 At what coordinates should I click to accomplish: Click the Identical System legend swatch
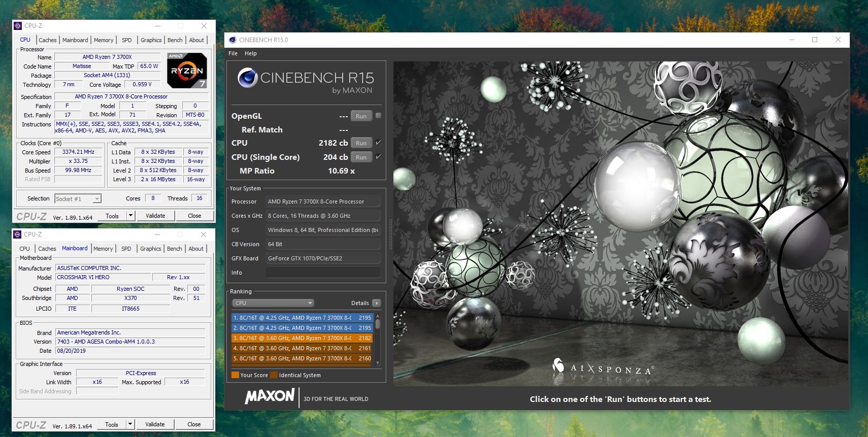[274, 375]
